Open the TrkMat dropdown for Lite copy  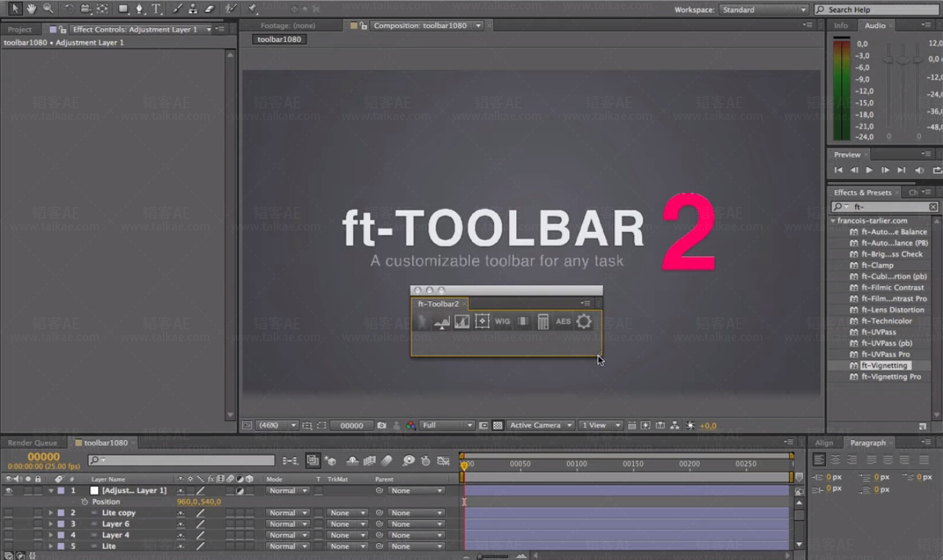coord(347,513)
